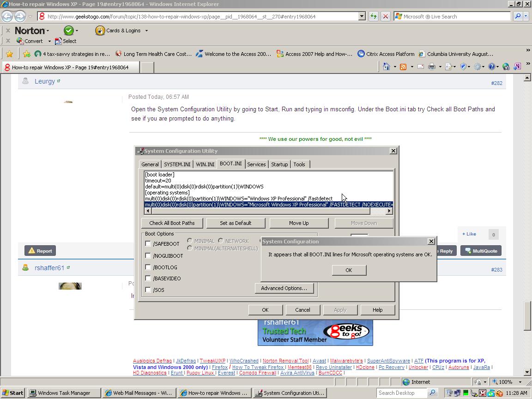Select the MINIMAL(ALTERNATESHELL) radio button
Image resolution: width=532 pixels, height=399 pixels.
coord(190,248)
